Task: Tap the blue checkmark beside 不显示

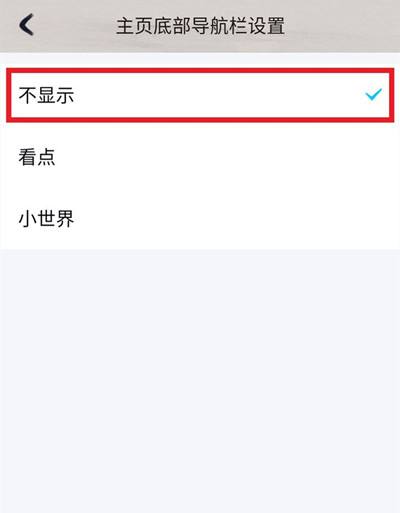Action: pos(374,95)
